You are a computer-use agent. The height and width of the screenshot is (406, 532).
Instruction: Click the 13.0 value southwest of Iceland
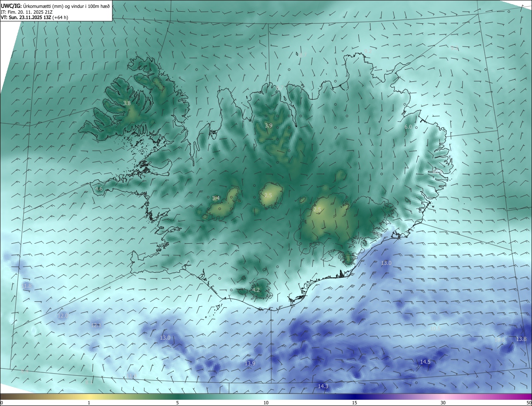(165, 338)
